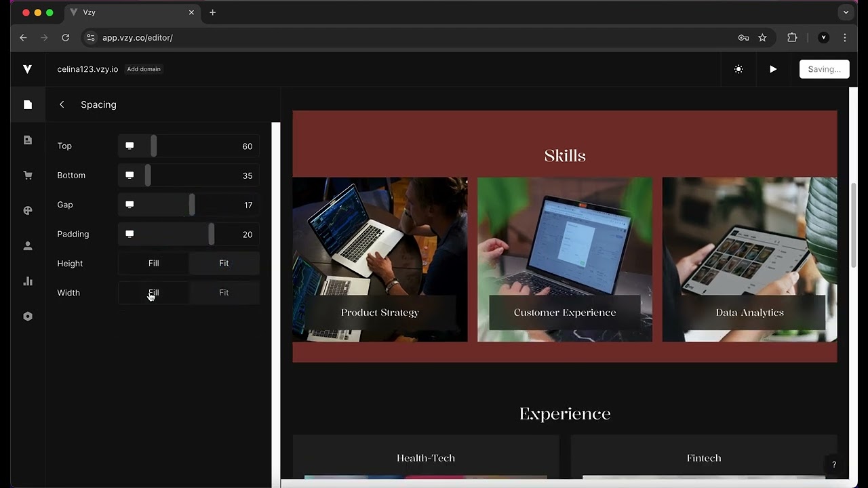Toggle light/dark mode sun icon
868x488 pixels.
(738, 69)
